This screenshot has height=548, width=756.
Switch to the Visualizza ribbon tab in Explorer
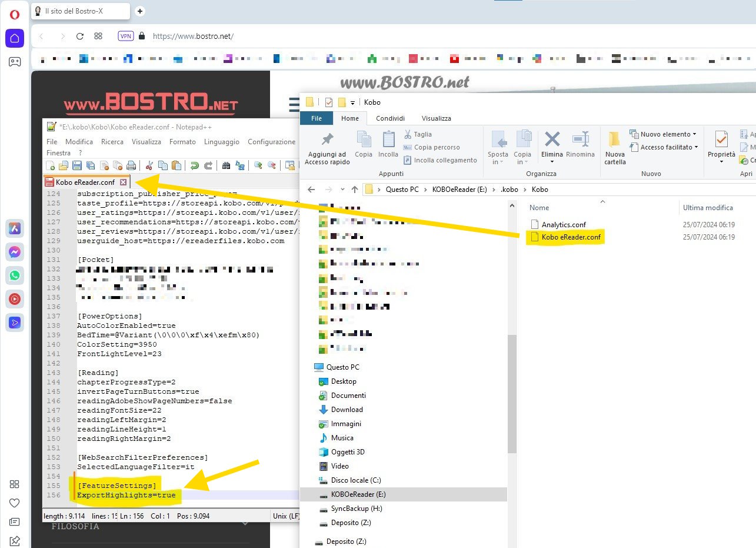click(437, 118)
